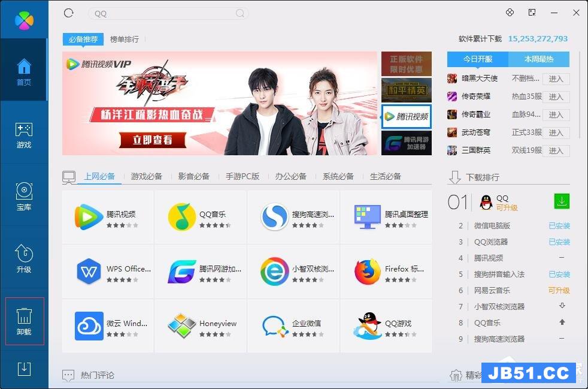
Task: Go to the 升级 upgrade page
Action: (24, 260)
